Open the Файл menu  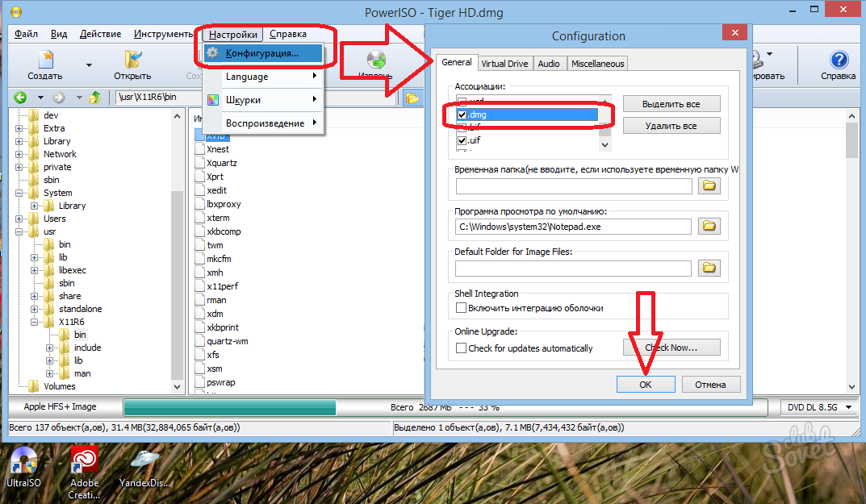pyautogui.click(x=26, y=34)
